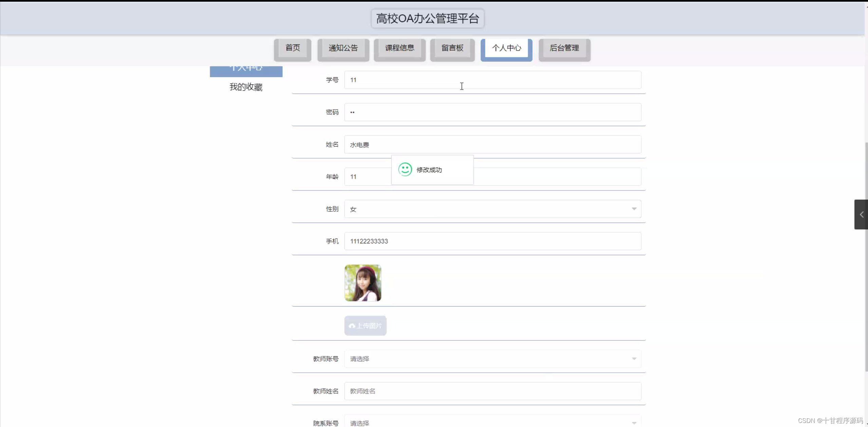868x427 pixels.
Task: Click the empty 教师姓名 input field
Action: pos(492,391)
